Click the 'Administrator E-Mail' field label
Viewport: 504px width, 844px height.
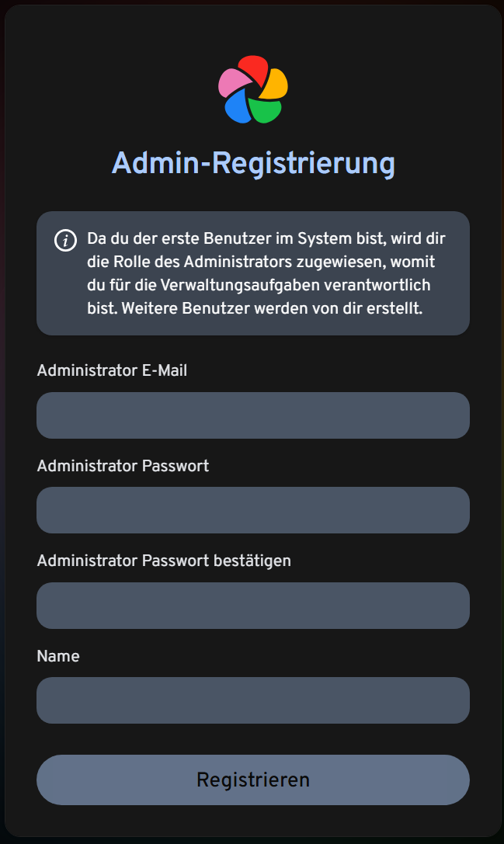112,370
